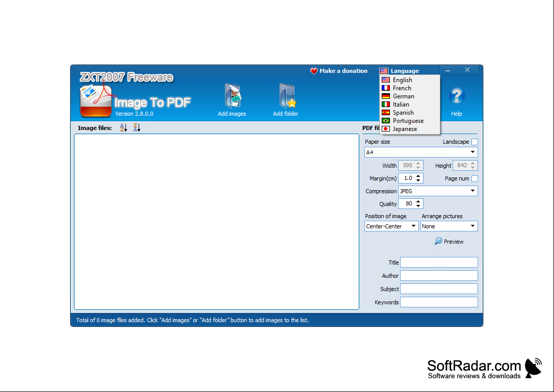This screenshot has height=392, width=554.
Task: Click the Add folder label
Action: click(285, 114)
